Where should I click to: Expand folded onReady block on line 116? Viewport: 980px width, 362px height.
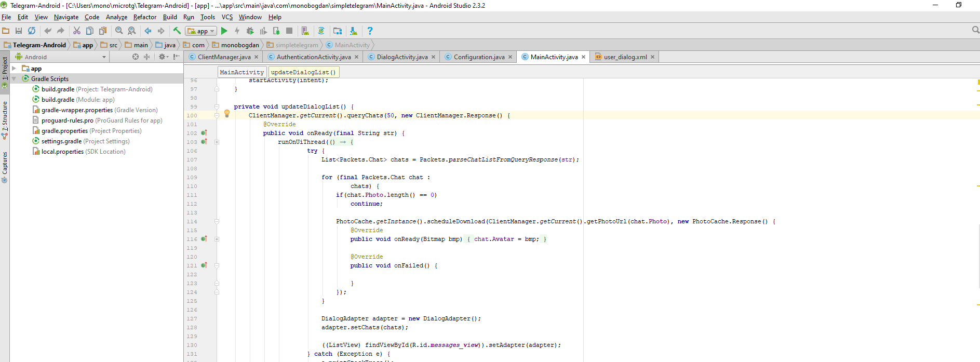(217, 239)
